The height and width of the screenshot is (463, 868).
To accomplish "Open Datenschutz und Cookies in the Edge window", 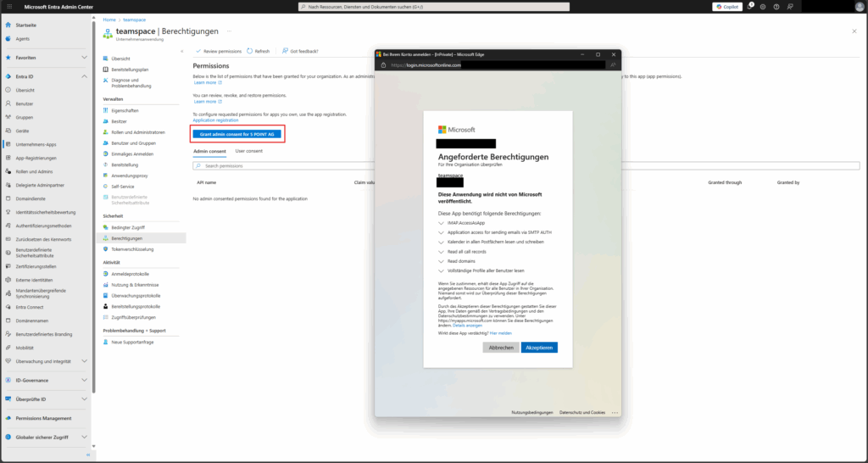I will [x=582, y=413].
